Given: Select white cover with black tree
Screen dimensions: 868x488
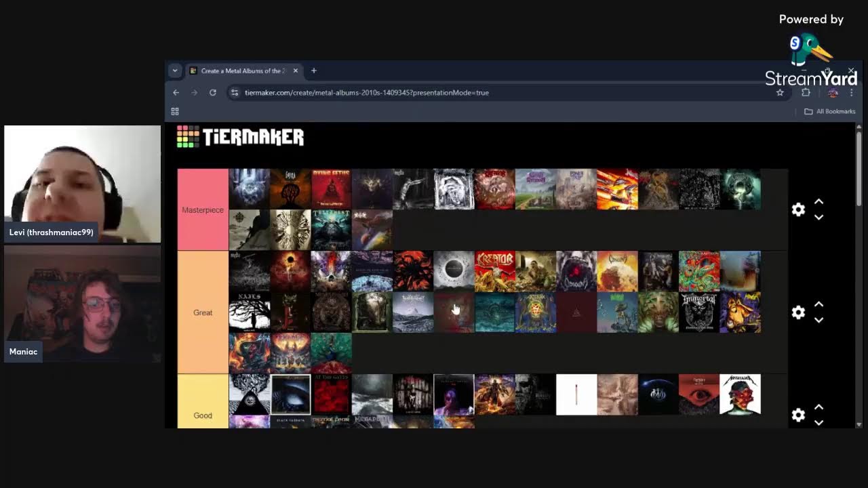Looking at the screenshot, I should tap(249, 312).
